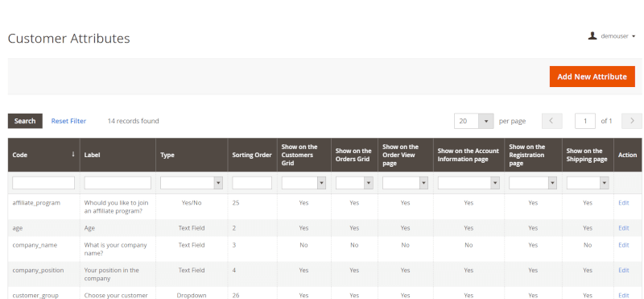This screenshot has width=644, height=299.
Task: Click the affiliate program question label
Action: (116, 207)
